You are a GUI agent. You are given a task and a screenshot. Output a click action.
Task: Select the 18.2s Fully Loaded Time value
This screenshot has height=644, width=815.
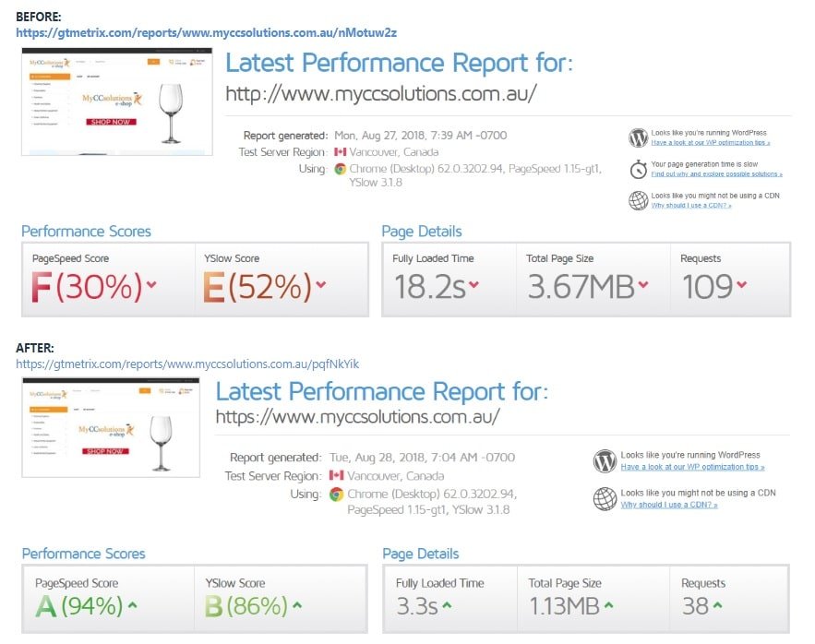(430, 286)
